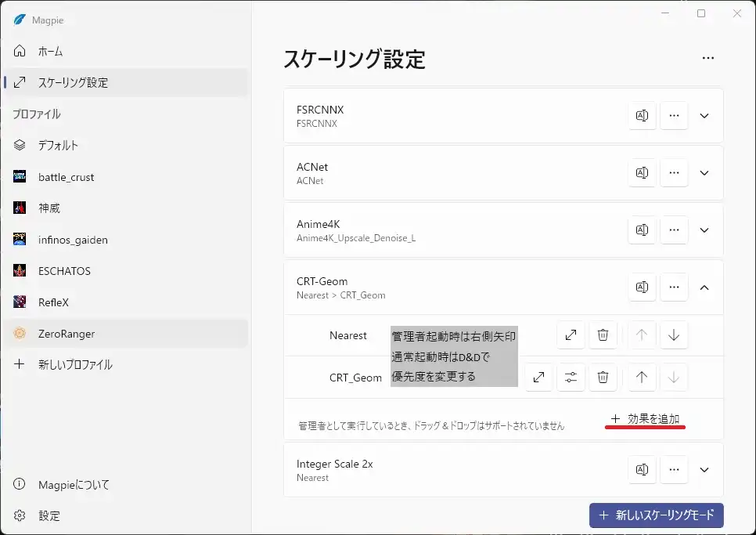Delete the CRT_Geom effect
Image resolution: width=756 pixels, height=535 pixels.
[x=603, y=378]
